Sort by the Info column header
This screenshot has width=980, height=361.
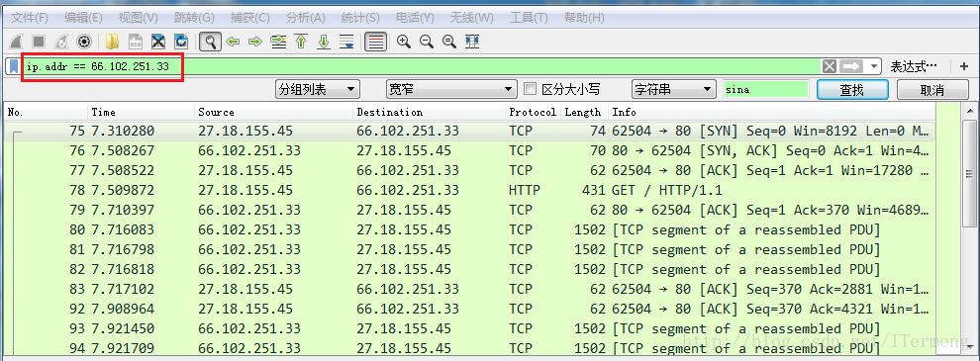[772, 113]
